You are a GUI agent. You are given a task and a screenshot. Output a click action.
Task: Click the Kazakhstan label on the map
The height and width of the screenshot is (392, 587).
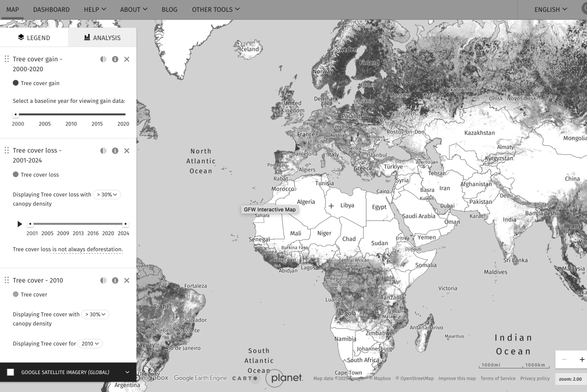coord(480,133)
